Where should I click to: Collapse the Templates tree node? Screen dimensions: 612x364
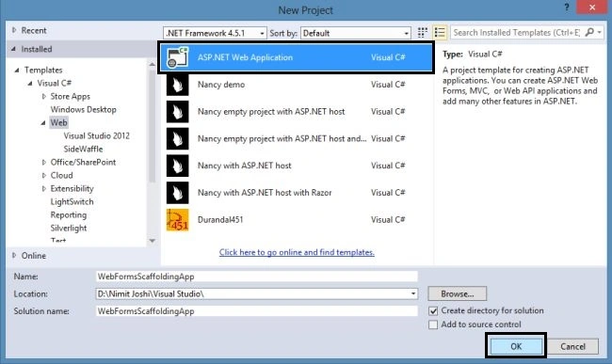(17, 71)
